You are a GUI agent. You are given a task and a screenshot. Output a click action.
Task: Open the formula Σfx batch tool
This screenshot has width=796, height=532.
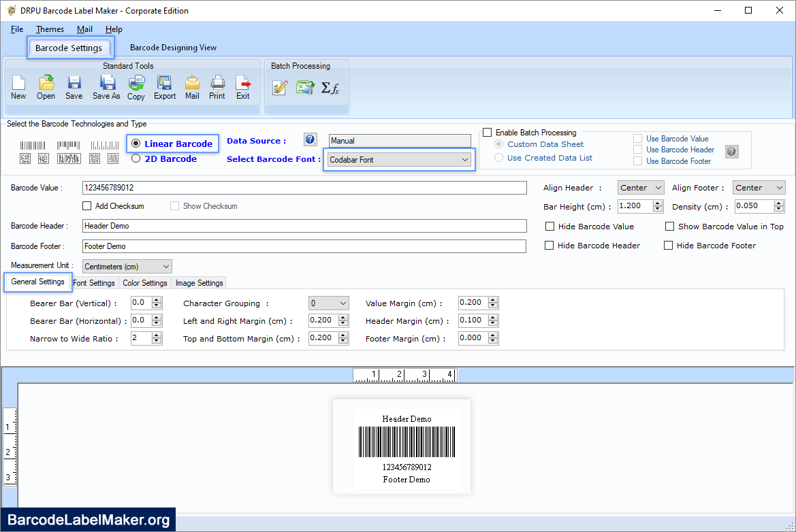coord(331,87)
